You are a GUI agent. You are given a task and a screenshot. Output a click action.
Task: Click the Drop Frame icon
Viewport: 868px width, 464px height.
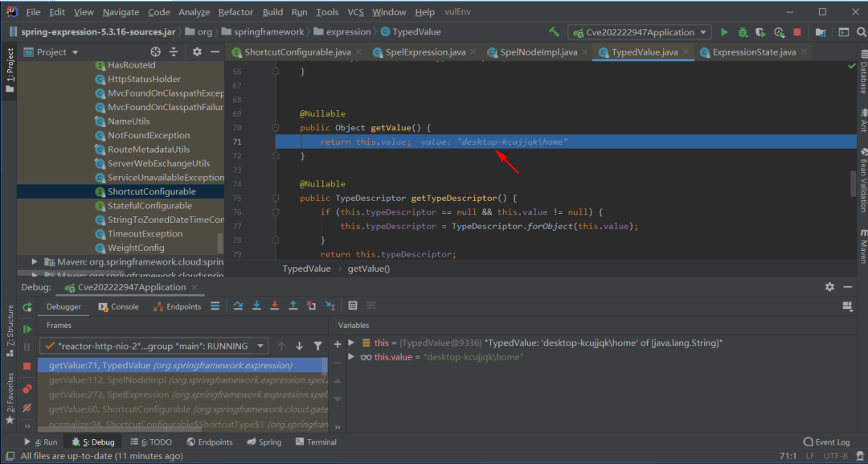311,306
